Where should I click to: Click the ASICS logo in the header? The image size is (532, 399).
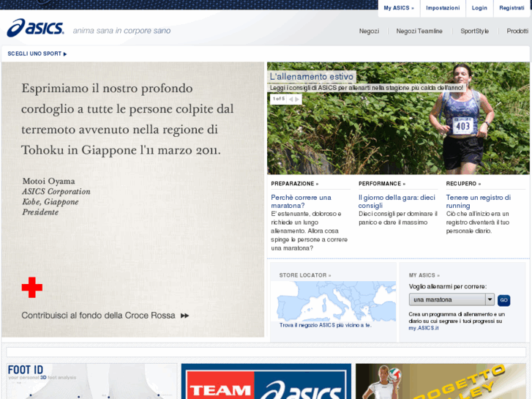[35, 28]
